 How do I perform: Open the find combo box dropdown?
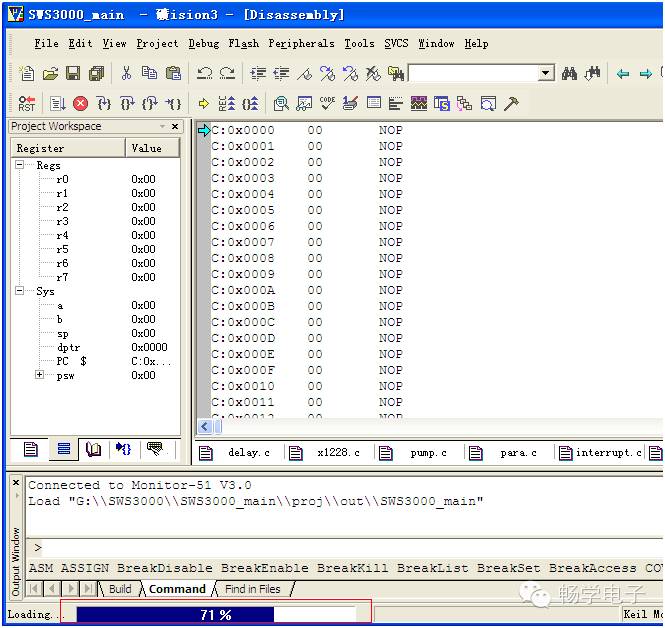click(x=546, y=73)
